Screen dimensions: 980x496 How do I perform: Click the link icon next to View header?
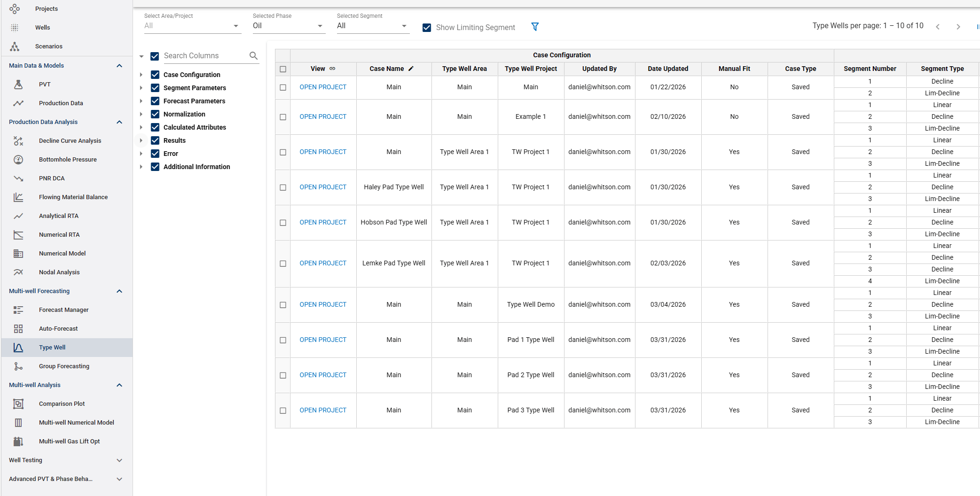[x=332, y=69]
